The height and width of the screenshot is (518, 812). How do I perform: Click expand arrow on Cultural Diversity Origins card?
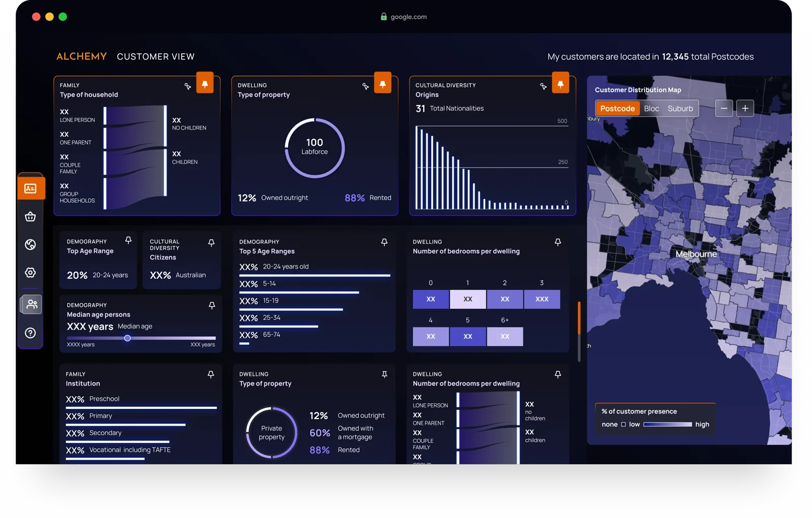point(544,86)
